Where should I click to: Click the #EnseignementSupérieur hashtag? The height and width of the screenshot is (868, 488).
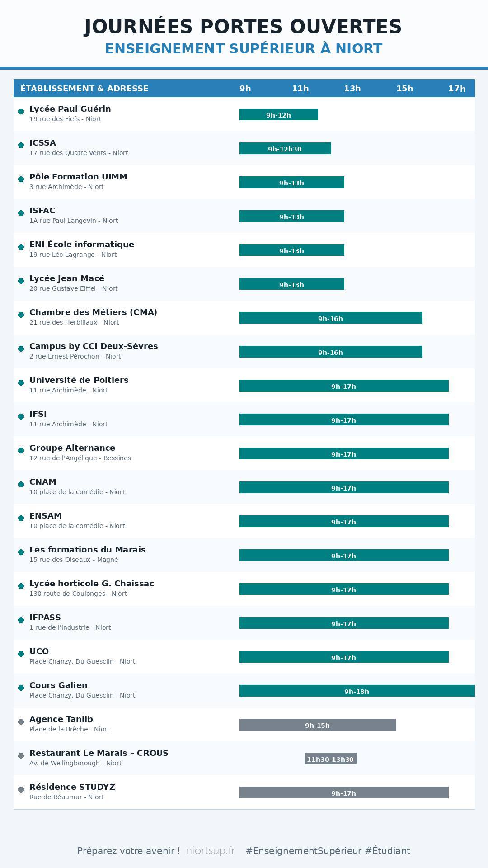click(303, 851)
